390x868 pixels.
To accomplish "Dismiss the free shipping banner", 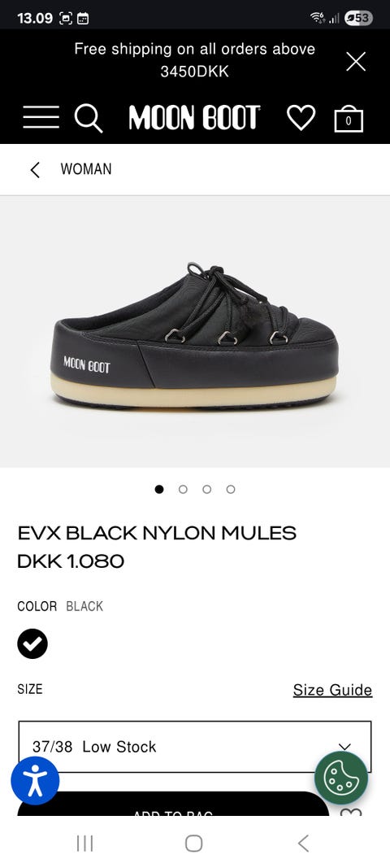I will coord(356,62).
